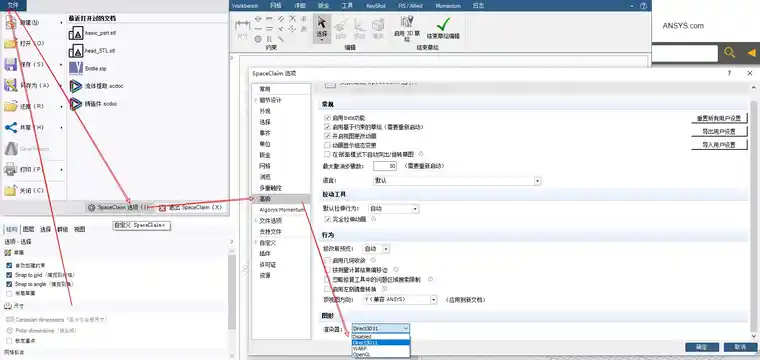This screenshot has height=360, width=760.
Task: Expand the 打印 submenu arrow
Action: [62, 170]
